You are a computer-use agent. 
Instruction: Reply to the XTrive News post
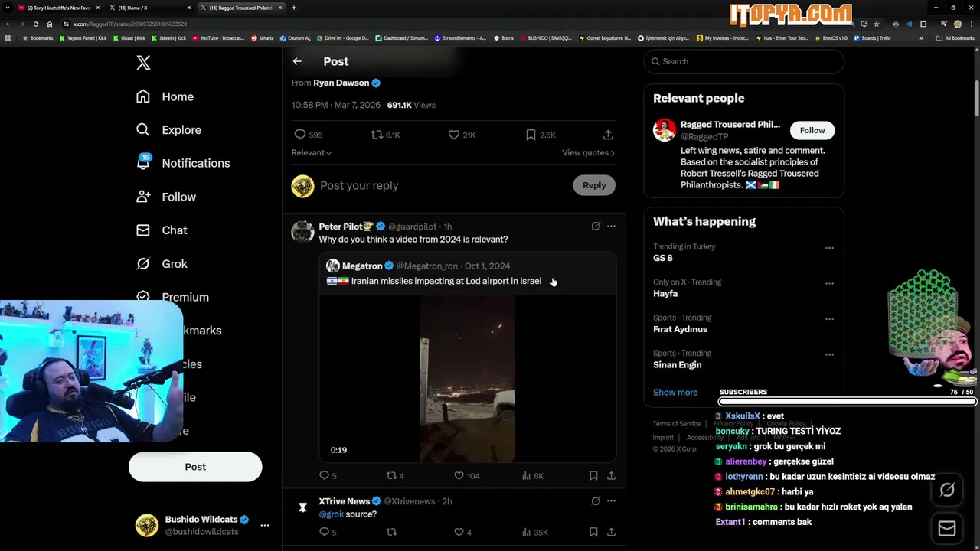coord(328,532)
